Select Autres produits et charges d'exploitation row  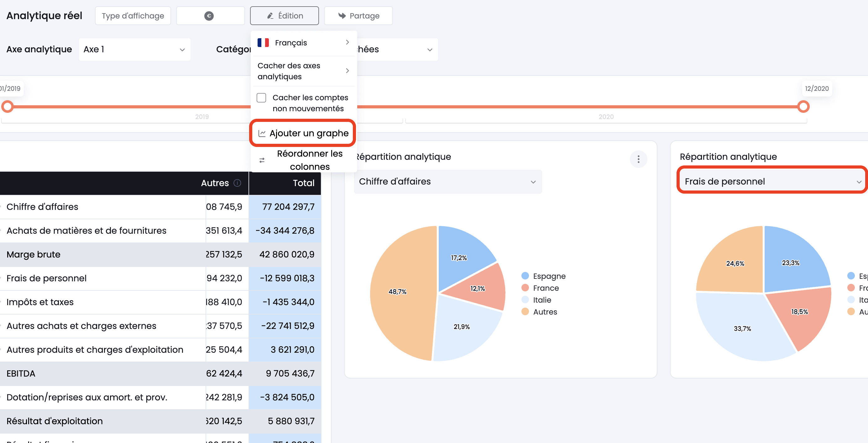pos(95,350)
